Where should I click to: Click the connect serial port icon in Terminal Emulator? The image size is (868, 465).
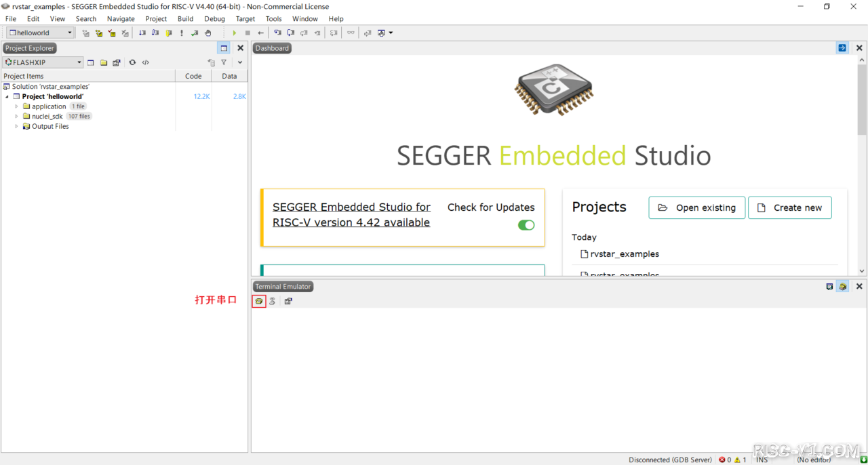coord(258,301)
